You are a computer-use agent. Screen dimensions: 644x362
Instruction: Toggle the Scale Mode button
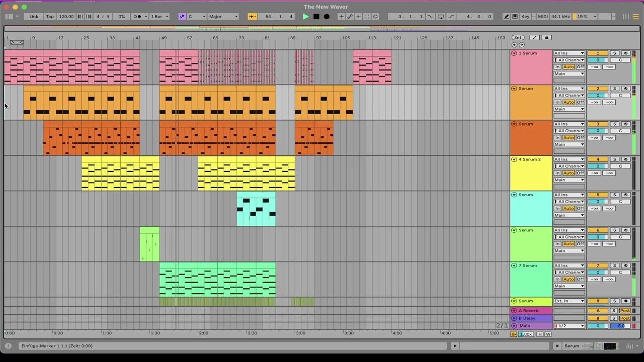(x=182, y=17)
